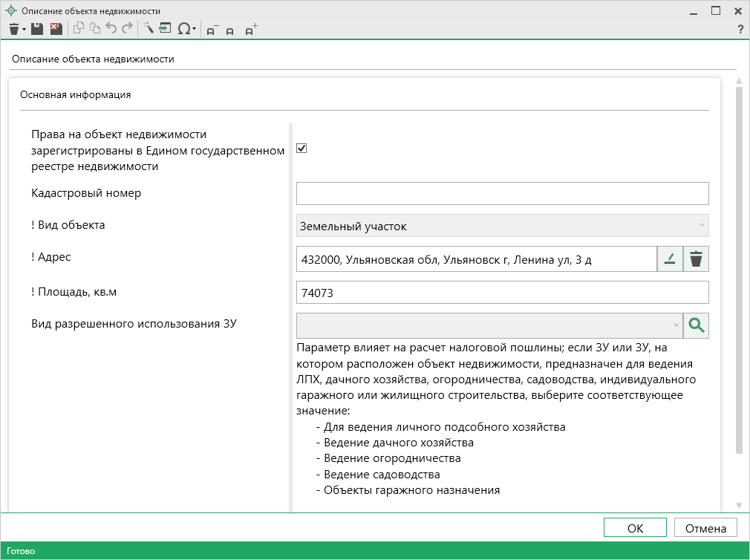
Task: Click the '! Адрес' label
Action: 50,257
